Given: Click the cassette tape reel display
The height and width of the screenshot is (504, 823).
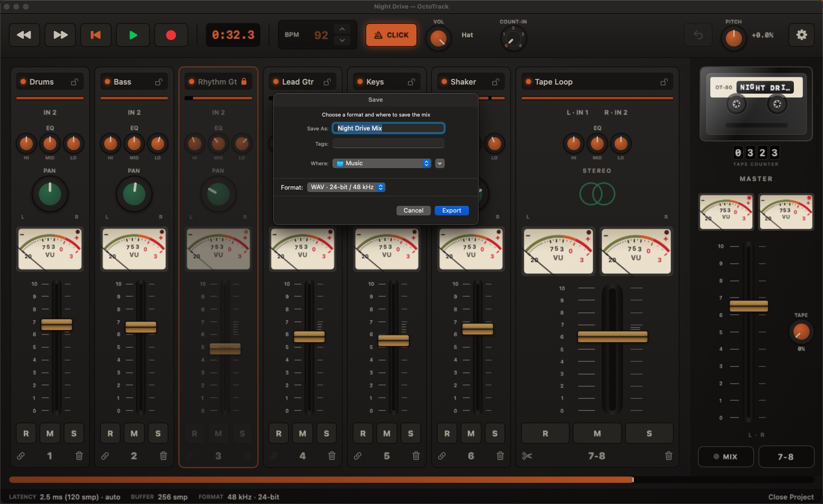Looking at the screenshot, I should (756, 104).
